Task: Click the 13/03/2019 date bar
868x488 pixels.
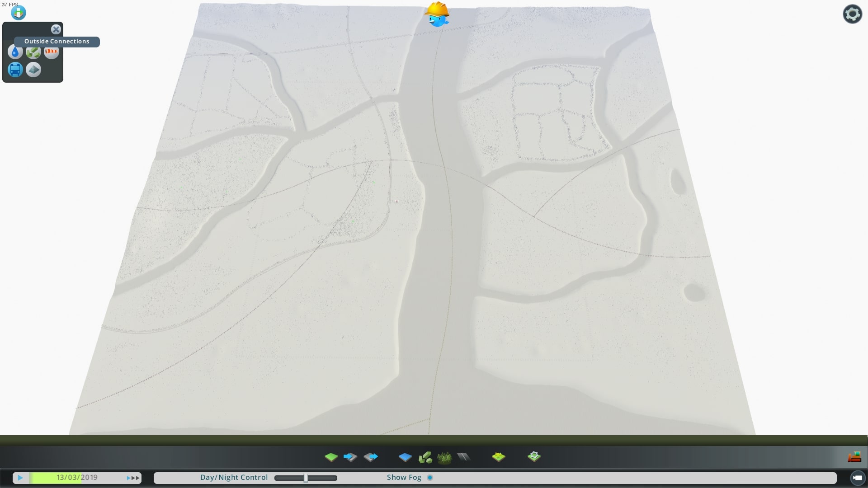Action: 77,478
